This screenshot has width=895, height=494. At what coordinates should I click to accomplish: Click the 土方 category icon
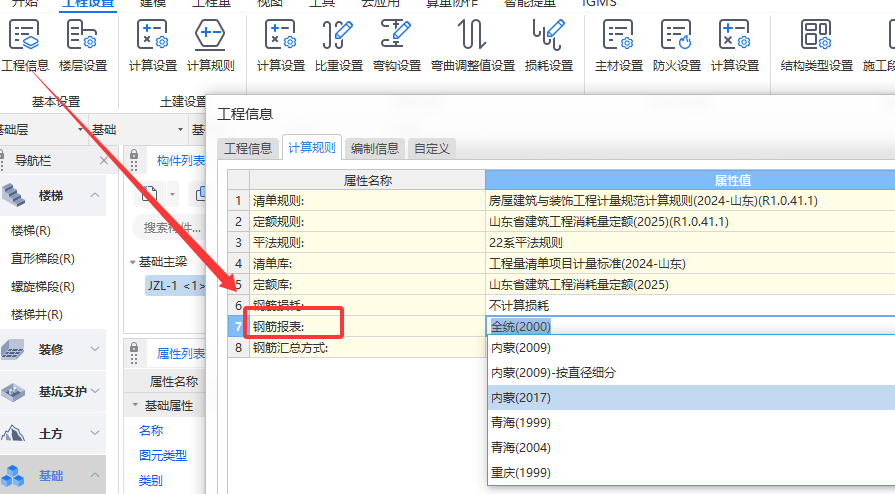click(13, 433)
